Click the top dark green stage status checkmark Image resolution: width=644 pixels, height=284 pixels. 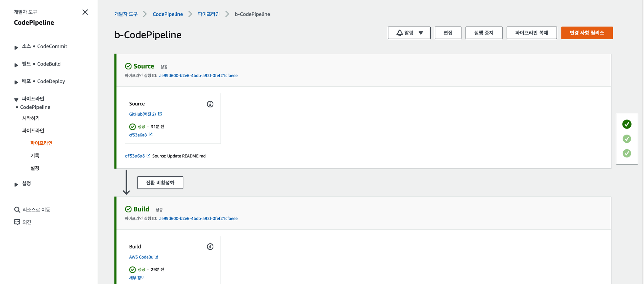627,124
